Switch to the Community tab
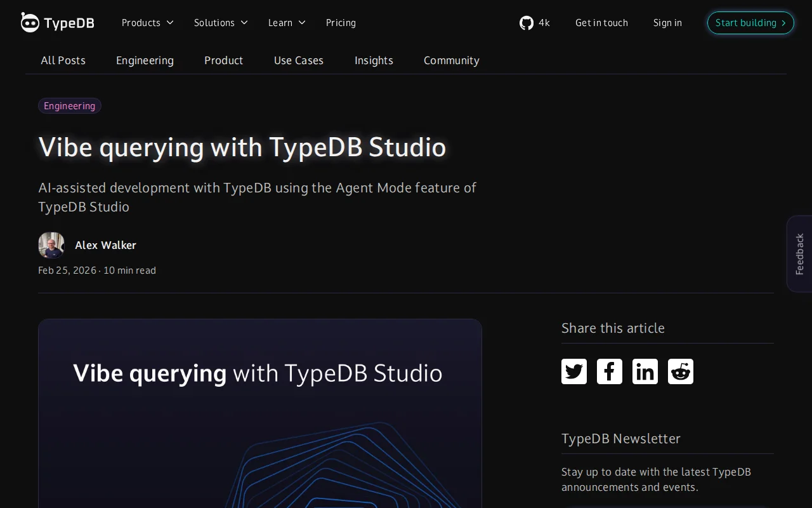This screenshot has width=812, height=508. [451, 60]
